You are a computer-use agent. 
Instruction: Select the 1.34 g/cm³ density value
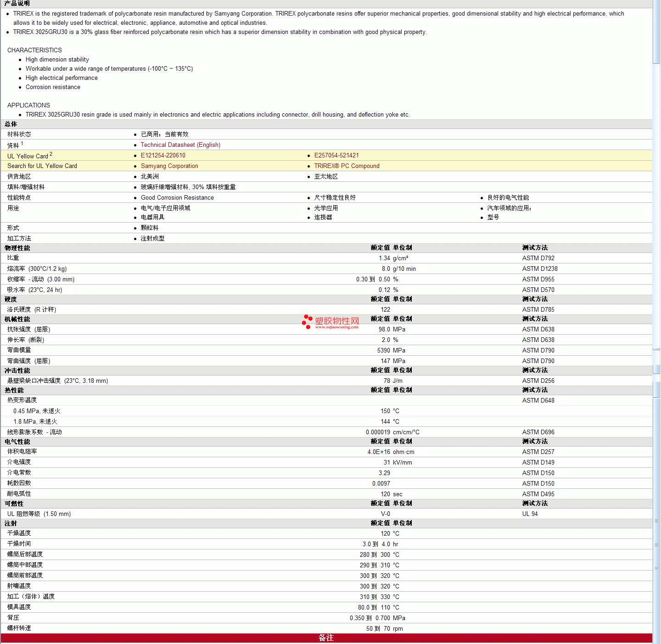point(393,258)
